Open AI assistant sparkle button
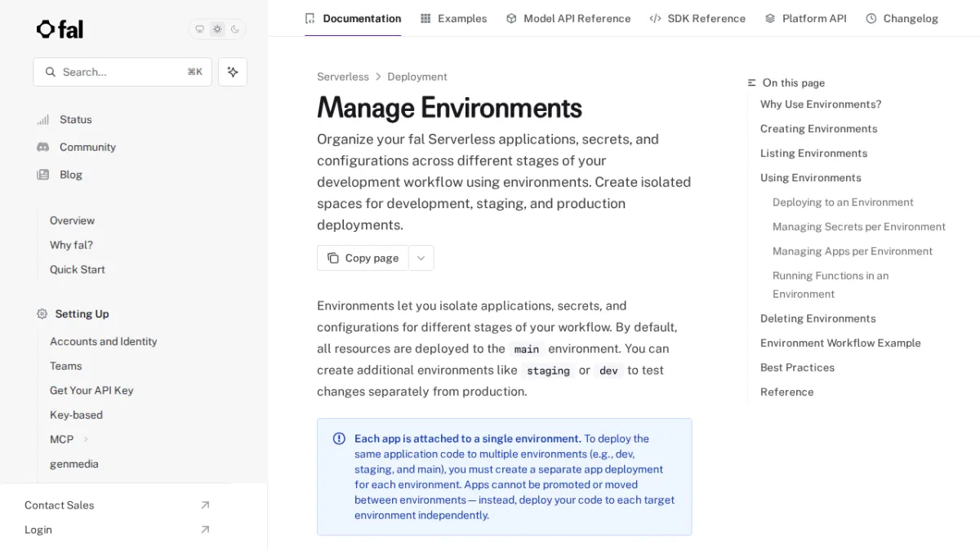The width and height of the screenshot is (980, 551). pos(233,72)
